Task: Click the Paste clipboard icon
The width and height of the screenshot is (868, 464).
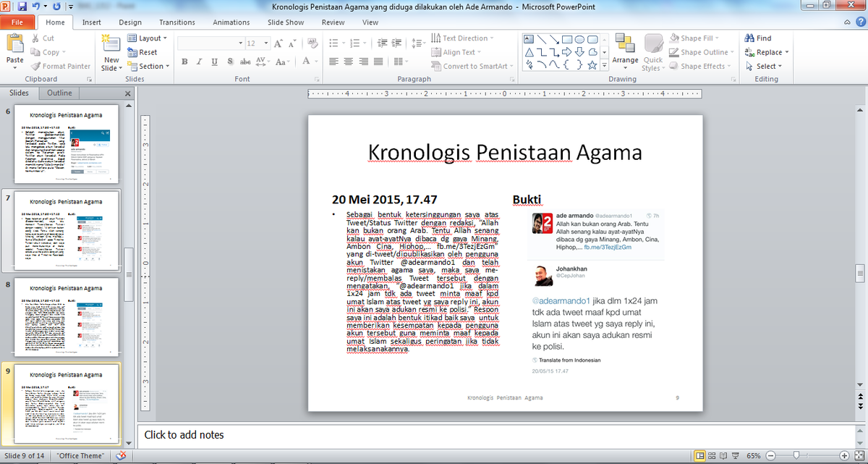Action: [14, 44]
